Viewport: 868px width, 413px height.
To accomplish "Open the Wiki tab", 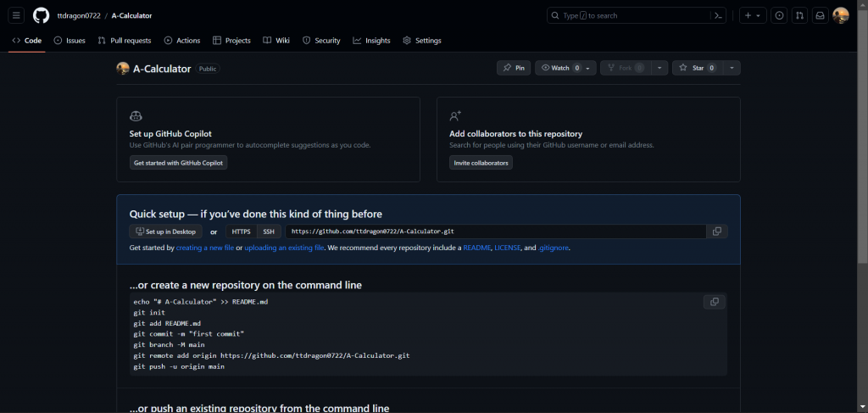I will tap(276, 41).
